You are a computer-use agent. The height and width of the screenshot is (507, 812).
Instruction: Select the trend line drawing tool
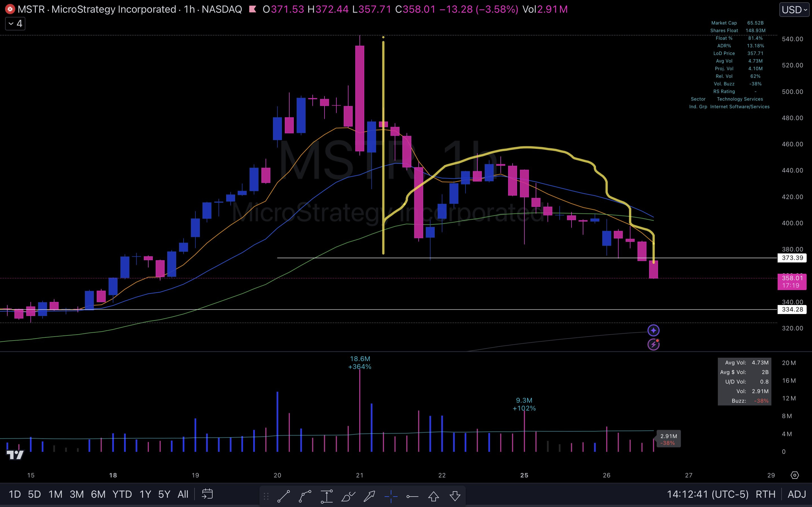pyautogui.click(x=284, y=496)
